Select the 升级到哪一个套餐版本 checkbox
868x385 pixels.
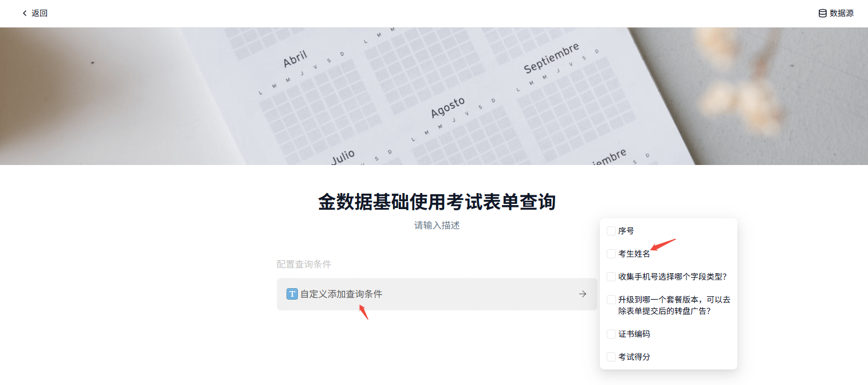pyautogui.click(x=611, y=300)
